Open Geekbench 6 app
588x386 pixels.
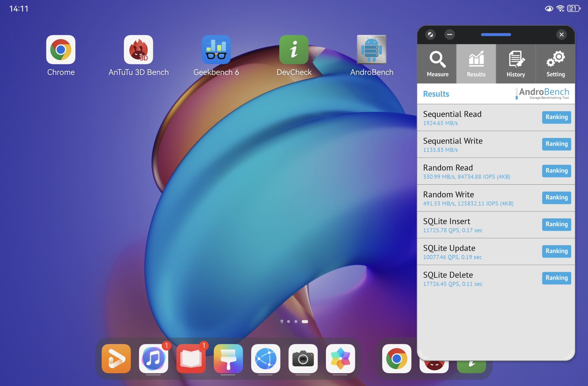(x=216, y=50)
